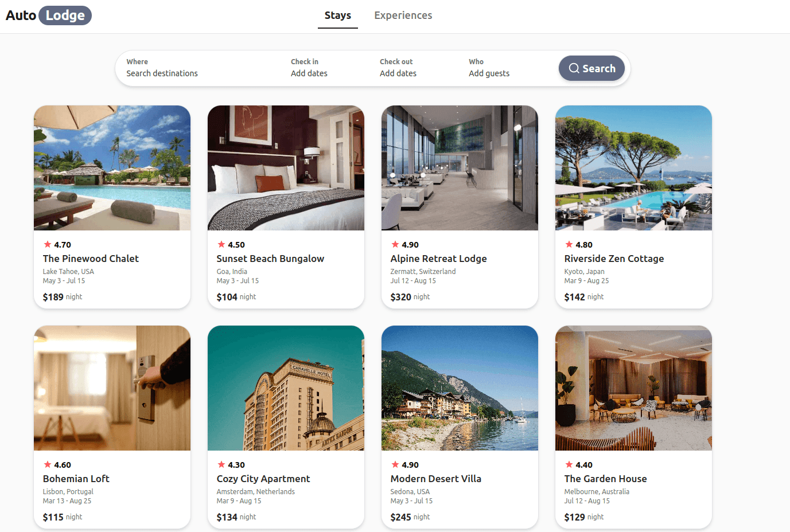Click the star icon beside The Garden House's 4.40 rating
Image resolution: width=790 pixels, height=532 pixels.
pos(569,464)
